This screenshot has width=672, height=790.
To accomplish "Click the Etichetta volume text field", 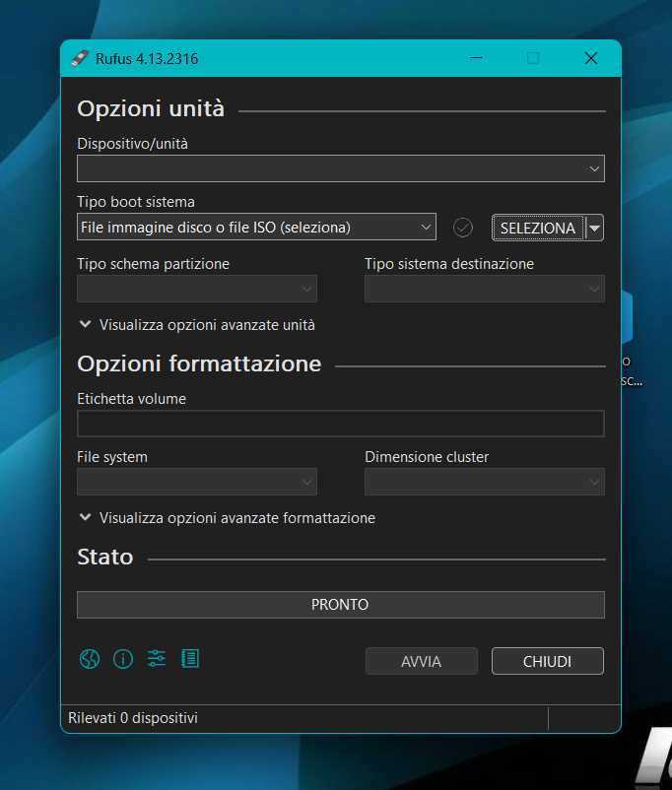I will (x=341, y=424).
